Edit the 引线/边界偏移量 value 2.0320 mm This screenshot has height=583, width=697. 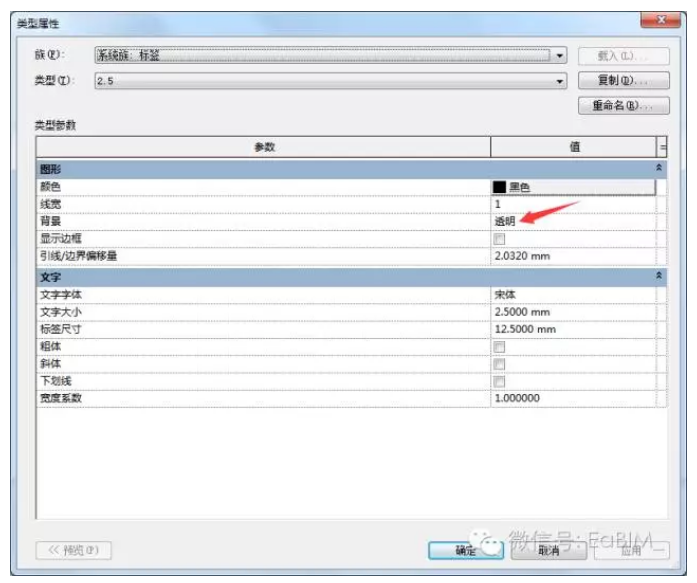[573, 256]
